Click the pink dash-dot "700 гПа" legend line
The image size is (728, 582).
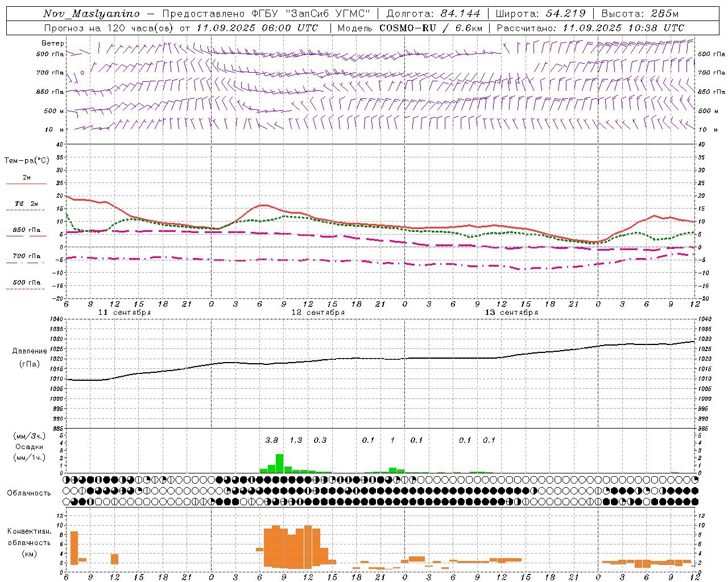point(25,263)
